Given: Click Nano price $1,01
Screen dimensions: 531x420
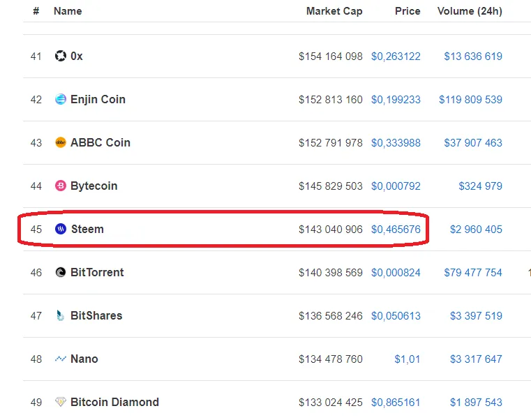Looking at the screenshot, I should tap(407, 359).
